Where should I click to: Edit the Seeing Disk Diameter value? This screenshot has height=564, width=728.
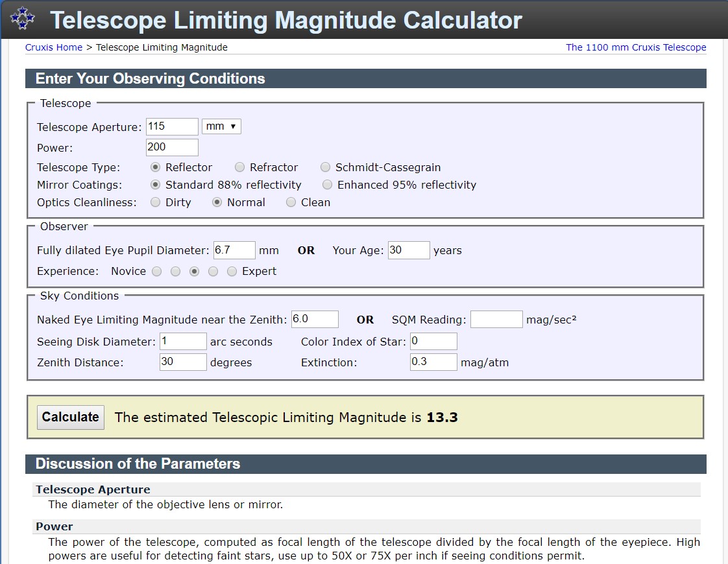click(x=182, y=341)
